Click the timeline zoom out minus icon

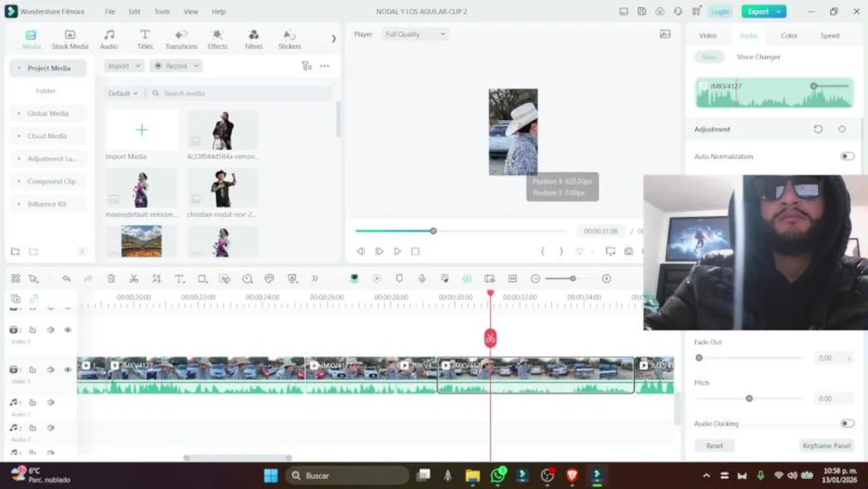tap(535, 278)
